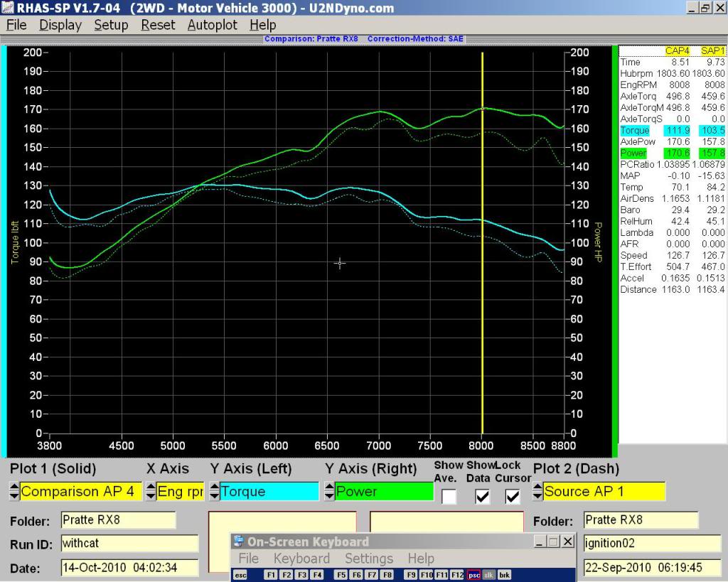Click the AirDens row label
The height and width of the screenshot is (582, 728).
(637, 199)
